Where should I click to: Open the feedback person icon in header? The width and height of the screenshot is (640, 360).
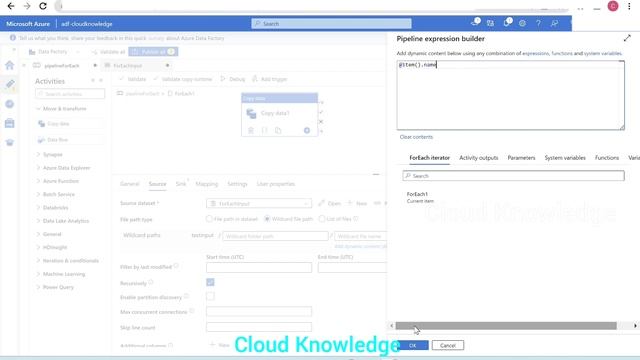[x=554, y=23]
